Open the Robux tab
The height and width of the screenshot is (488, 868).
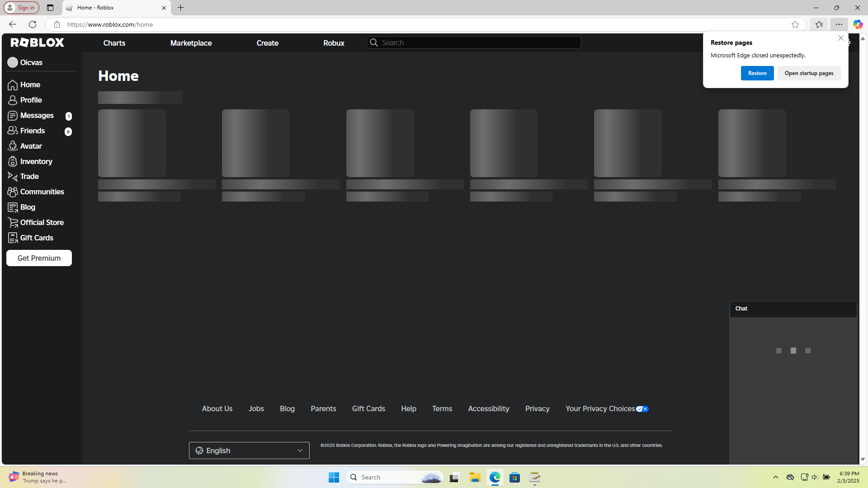tap(334, 43)
